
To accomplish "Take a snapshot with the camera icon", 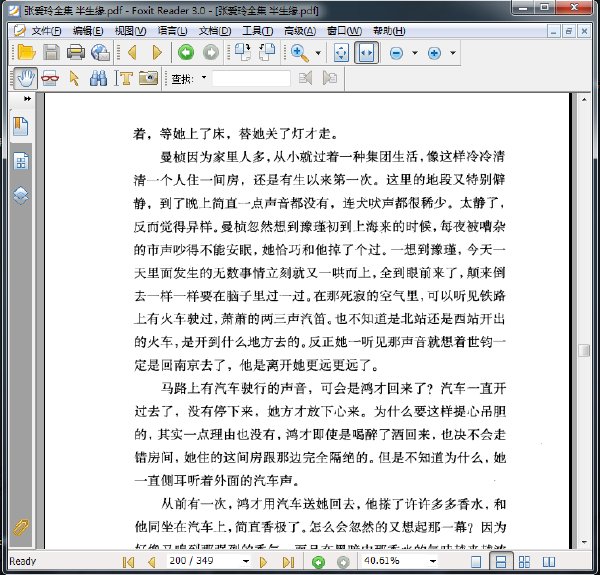I will coord(148,78).
